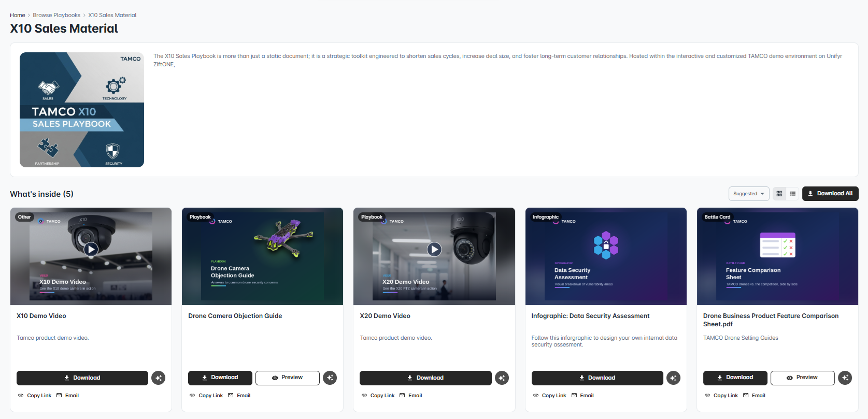Navigate to Browse Playbooks breadcrumb
The image size is (868, 419).
click(56, 16)
